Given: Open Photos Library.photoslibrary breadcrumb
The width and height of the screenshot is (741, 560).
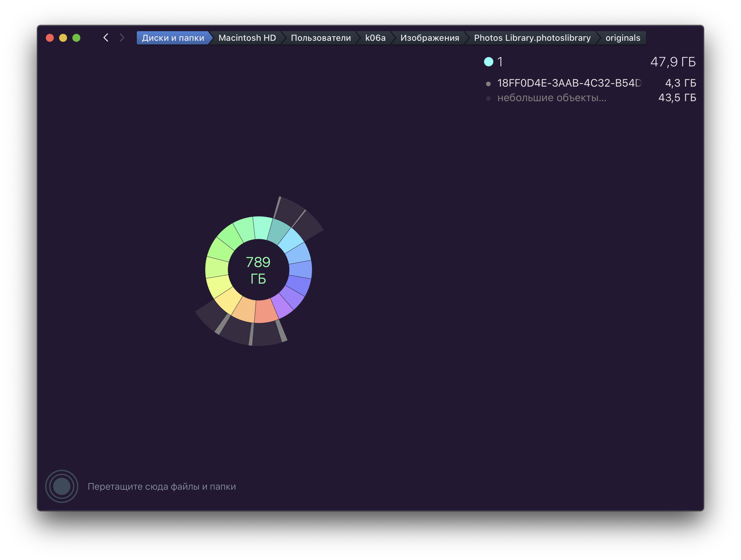Looking at the screenshot, I should pos(532,38).
